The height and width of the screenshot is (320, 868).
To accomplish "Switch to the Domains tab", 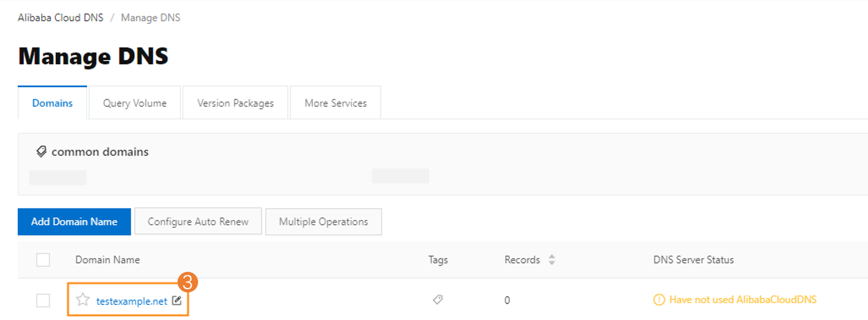I will (x=52, y=103).
